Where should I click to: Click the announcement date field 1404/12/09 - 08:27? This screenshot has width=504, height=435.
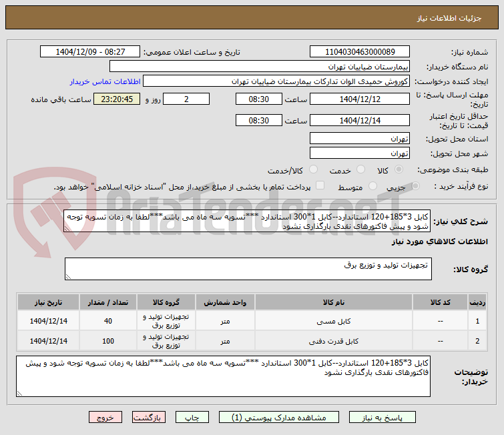tap(90, 51)
